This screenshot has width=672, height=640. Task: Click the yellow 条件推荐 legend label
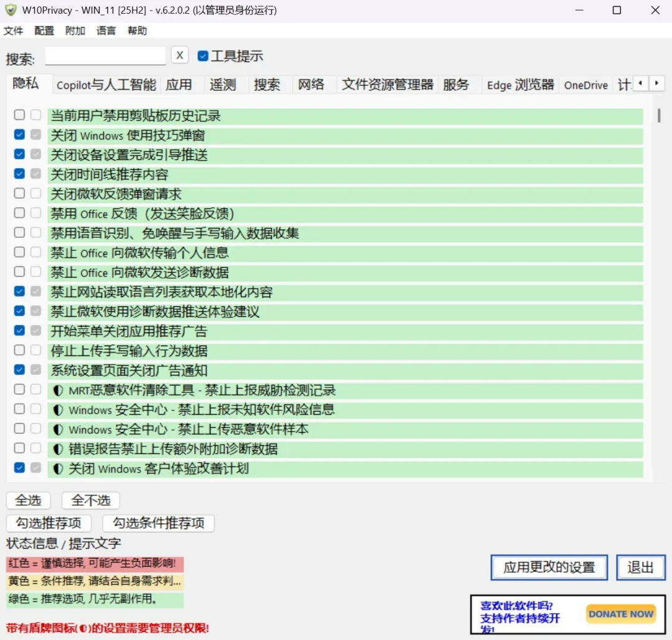[x=95, y=581]
